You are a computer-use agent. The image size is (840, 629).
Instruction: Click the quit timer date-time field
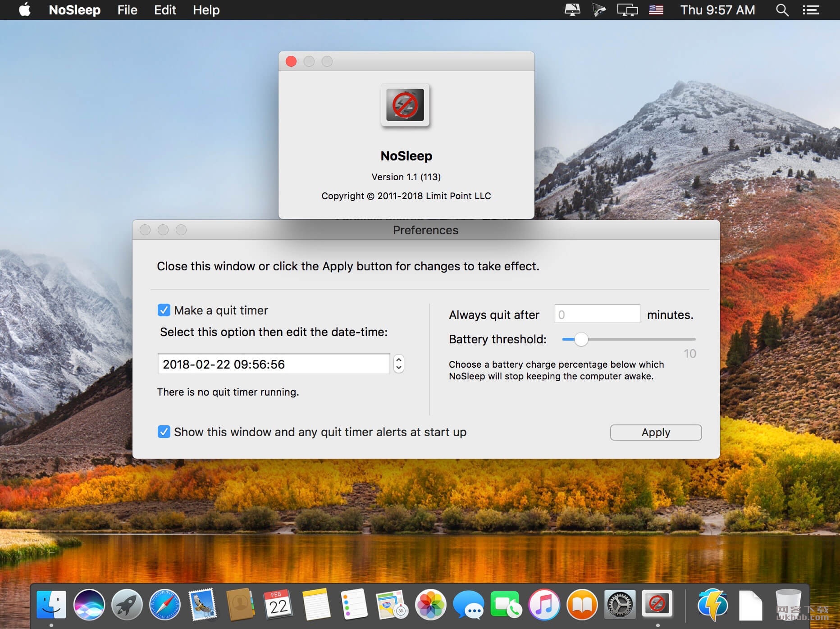(274, 364)
